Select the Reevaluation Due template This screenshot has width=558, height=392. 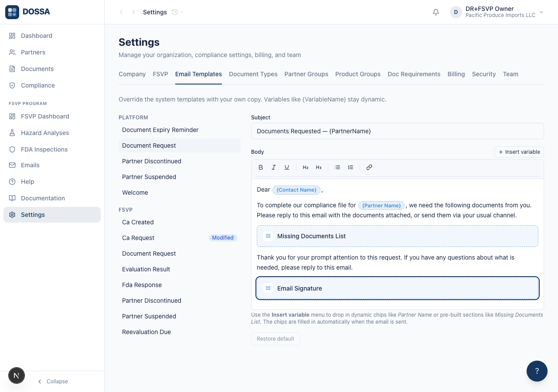[x=180, y=332]
